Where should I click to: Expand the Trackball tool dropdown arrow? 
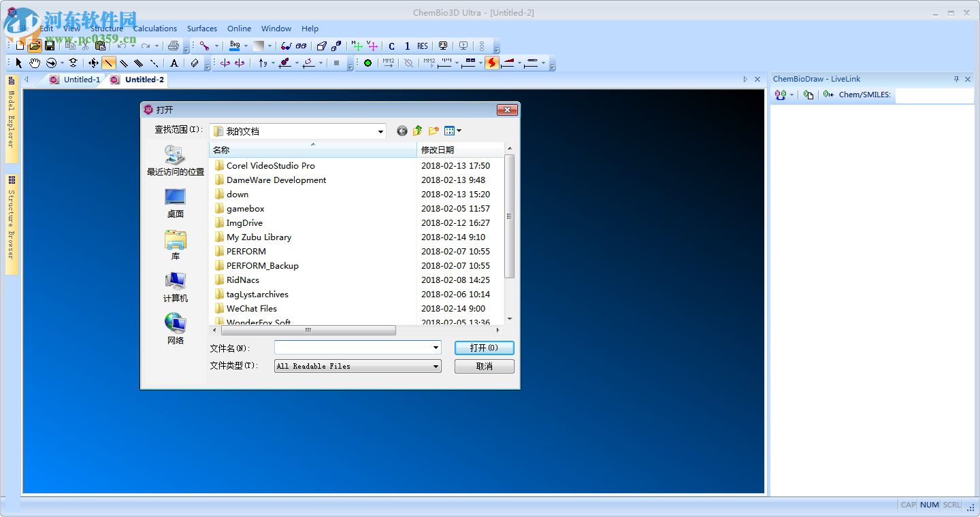(x=62, y=63)
